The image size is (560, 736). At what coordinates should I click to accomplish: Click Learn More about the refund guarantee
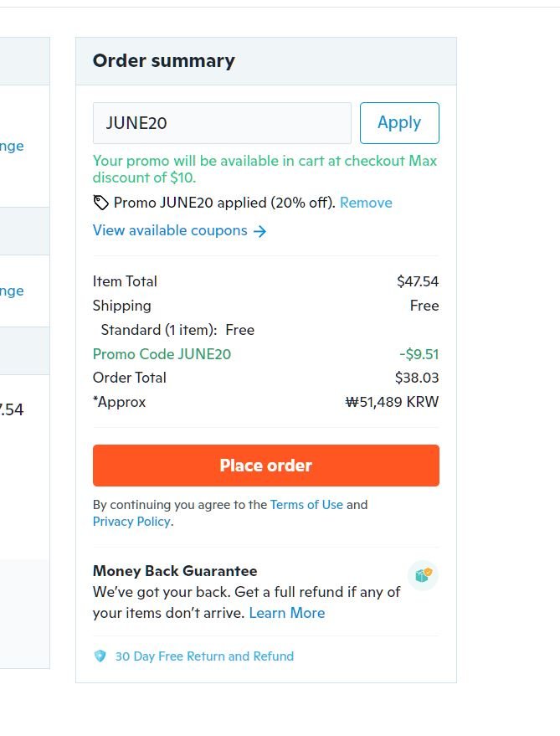(x=286, y=613)
